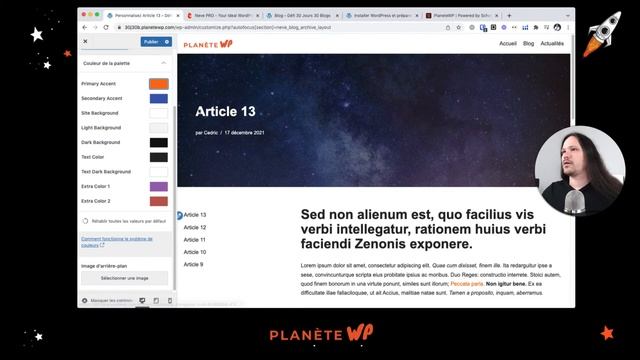Open Article 11 in the sidebar list

(194, 240)
